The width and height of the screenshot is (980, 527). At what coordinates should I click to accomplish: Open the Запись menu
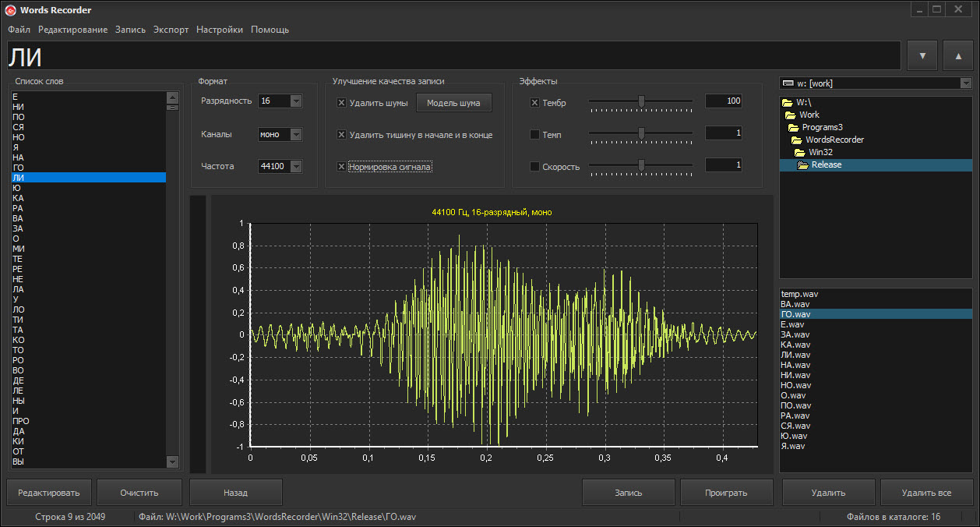coord(130,30)
